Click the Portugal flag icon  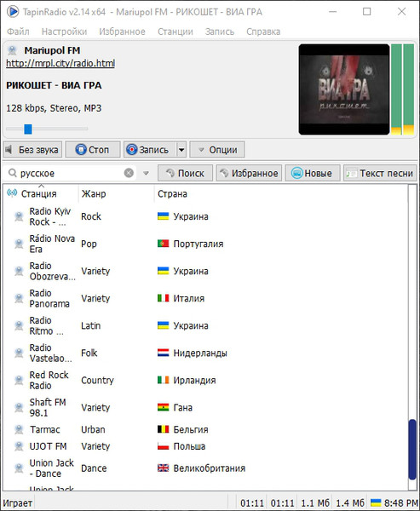tap(163, 244)
